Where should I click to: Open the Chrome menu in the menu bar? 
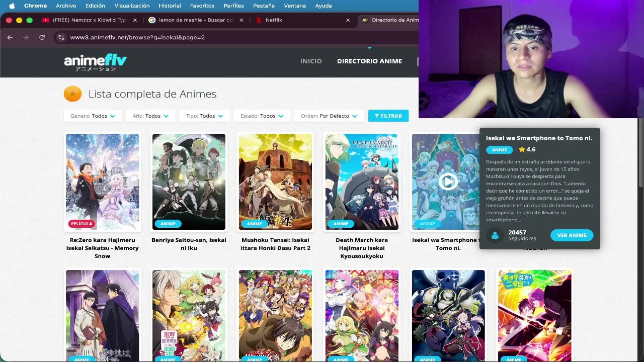tap(35, 6)
